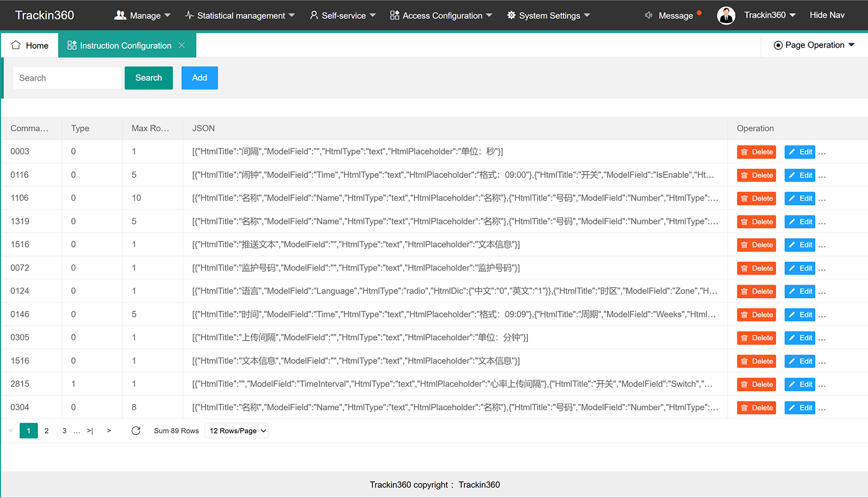Go to next page arrow
The height and width of the screenshot is (498, 868).
tap(109, 431)
